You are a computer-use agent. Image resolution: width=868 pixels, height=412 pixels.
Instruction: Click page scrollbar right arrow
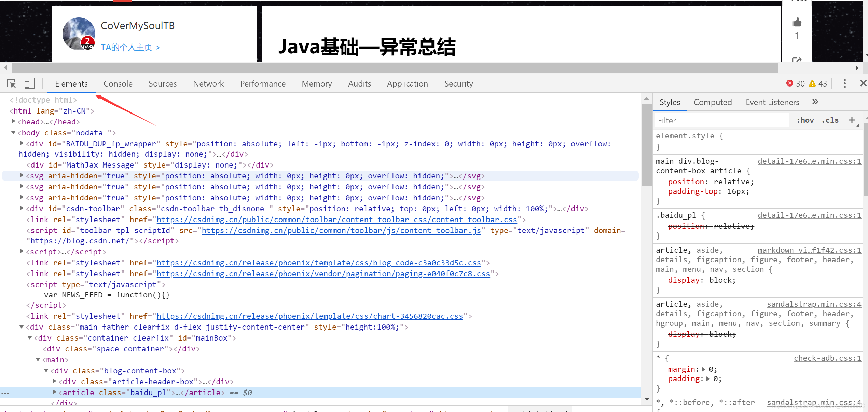coord(857,68)
